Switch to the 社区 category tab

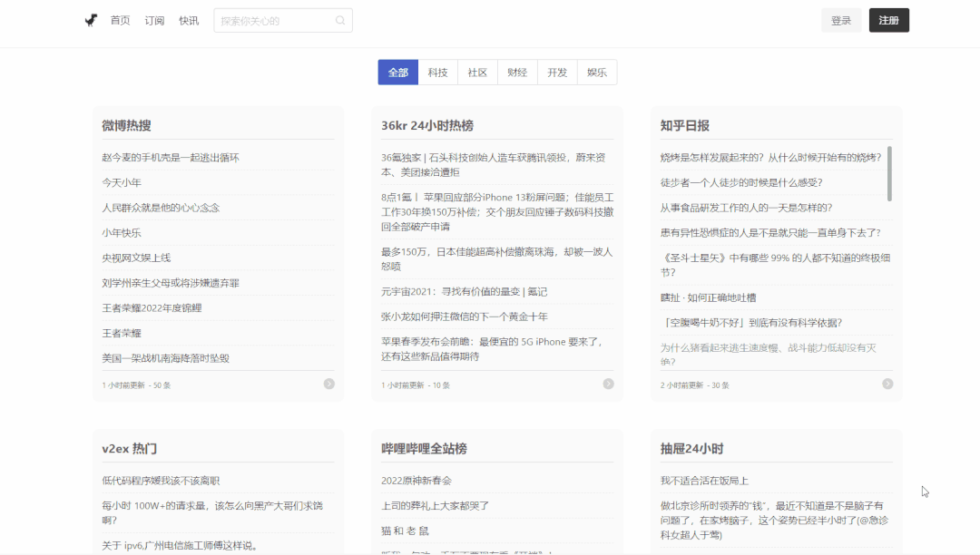477,73
